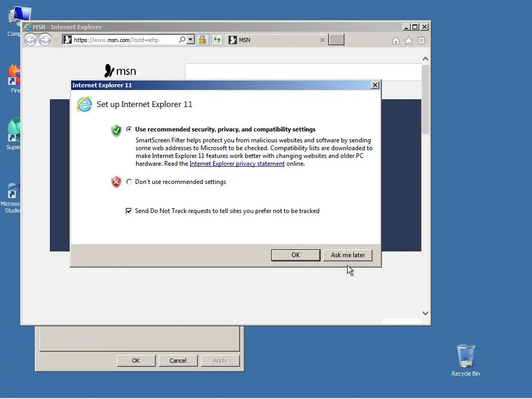Click the red shield not-recommended icon
Screen dimensions: 532x399
click(x=116, y=182)
